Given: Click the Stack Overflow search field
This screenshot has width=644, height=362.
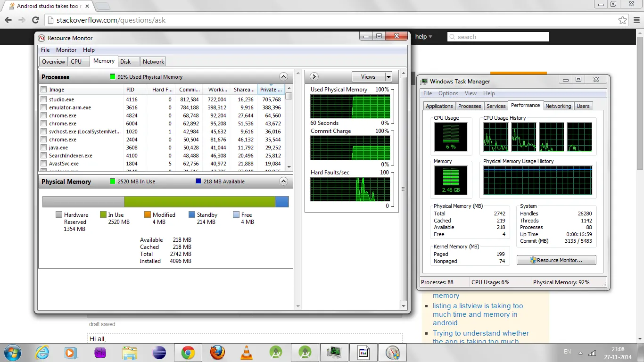Looking at the screenshot, I should (498, 37).
